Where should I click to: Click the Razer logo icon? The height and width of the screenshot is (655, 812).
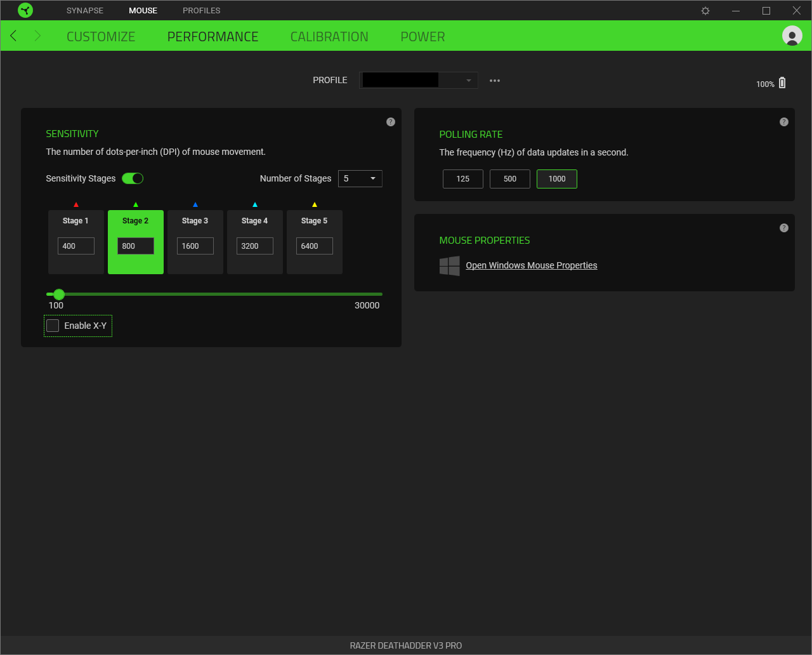point(24,10)
